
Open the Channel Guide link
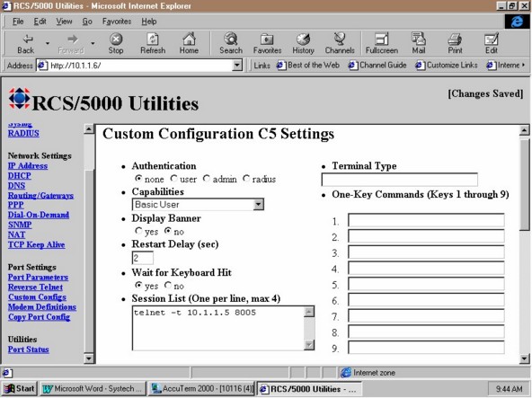pyautogui.click(x=377, y=66)
